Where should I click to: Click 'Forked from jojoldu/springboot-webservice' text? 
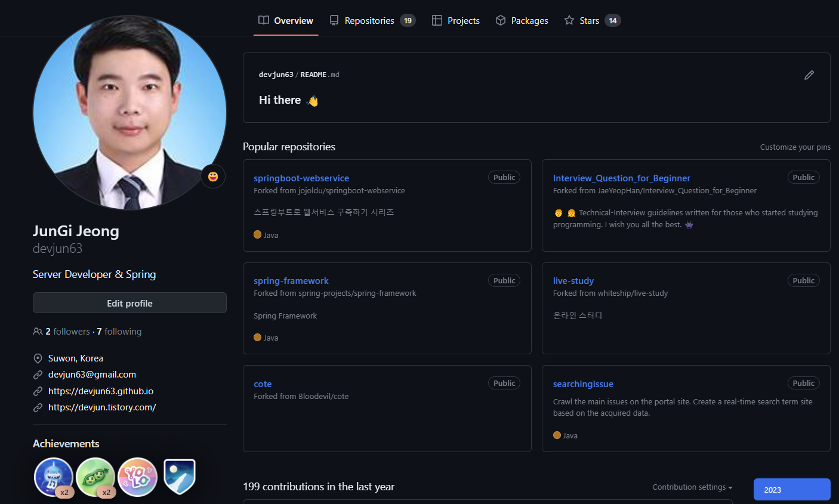tap(329, 191)
